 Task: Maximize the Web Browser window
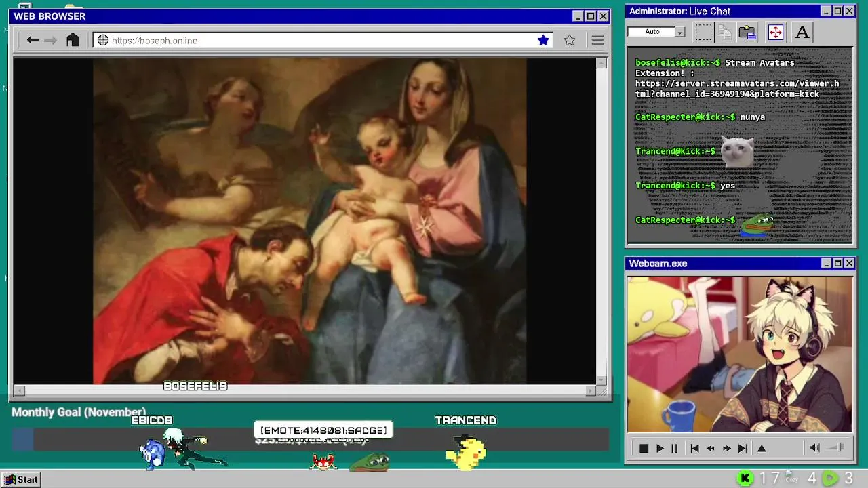[x=590, y=16]
